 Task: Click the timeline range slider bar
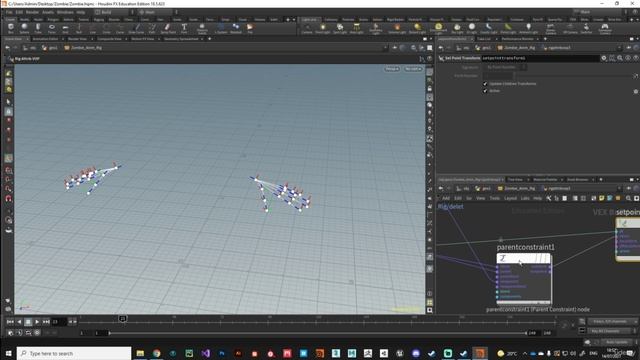[318, 333]
